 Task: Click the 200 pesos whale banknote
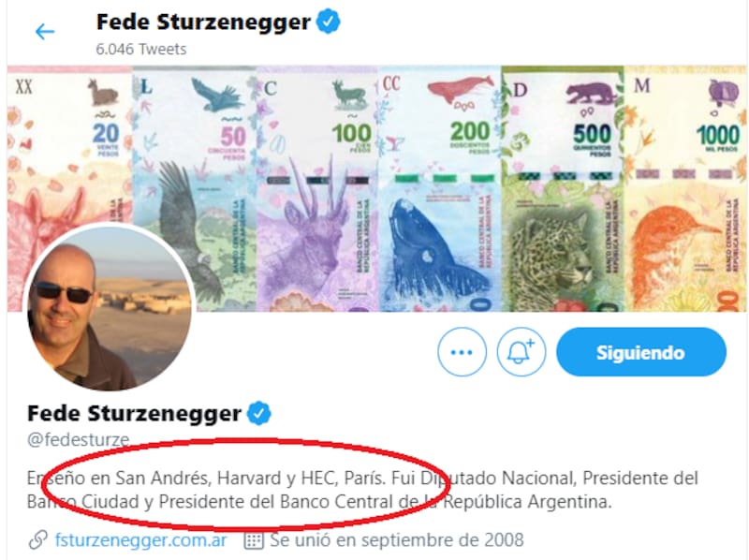439,189
